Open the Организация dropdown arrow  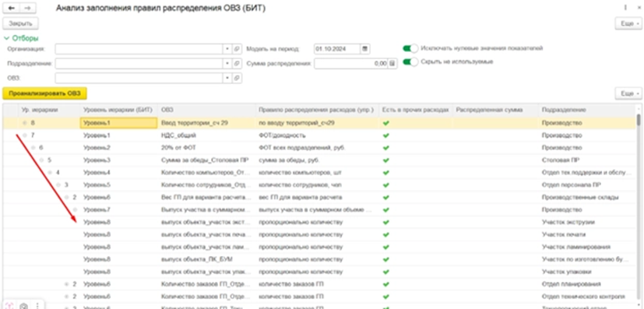click(227, 49)
